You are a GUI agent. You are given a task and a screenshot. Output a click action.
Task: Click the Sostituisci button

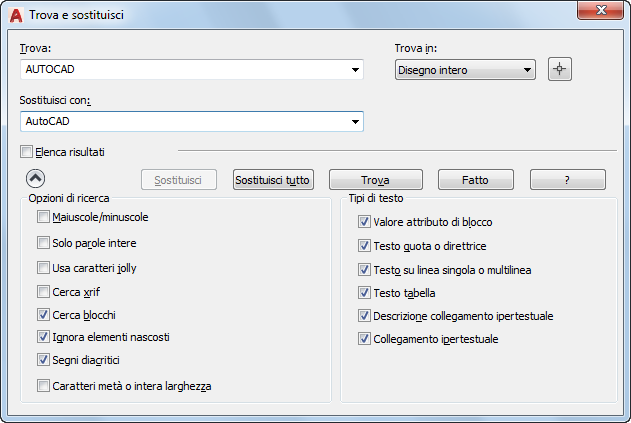pos(179,180)
